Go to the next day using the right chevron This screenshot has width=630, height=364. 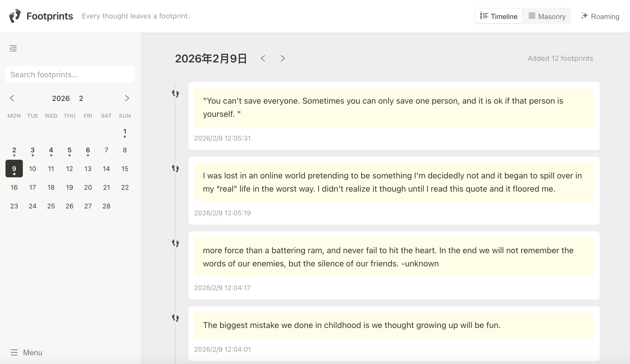[283, 58]
